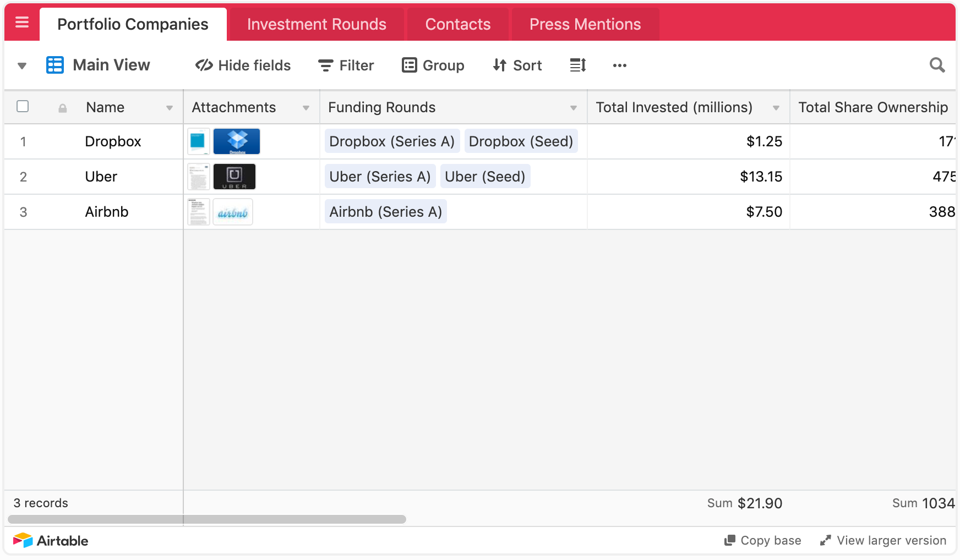Click Hide fields button
The height and width of the screenshot is (560, 960).
(243, 65)
